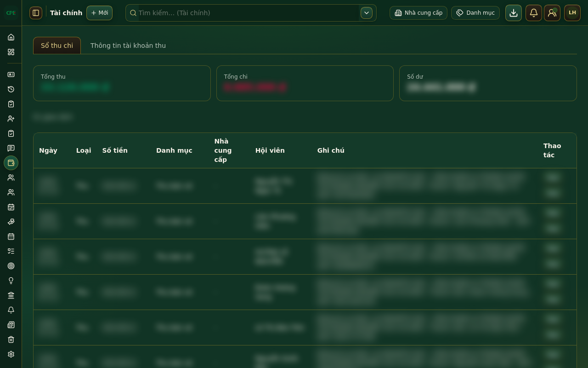Open the notifications bell in top bar

pyautogui.click(x=534, y=13)
